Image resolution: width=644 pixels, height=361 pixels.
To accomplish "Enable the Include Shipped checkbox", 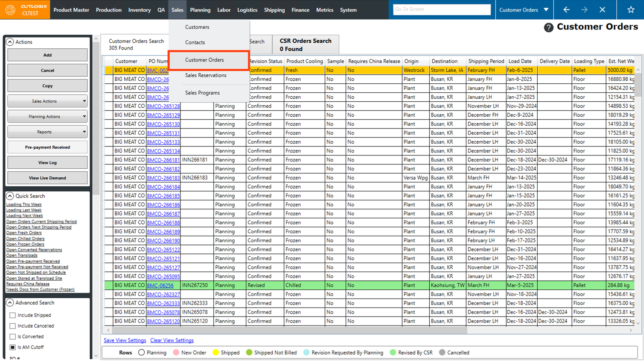I will 13,315.
